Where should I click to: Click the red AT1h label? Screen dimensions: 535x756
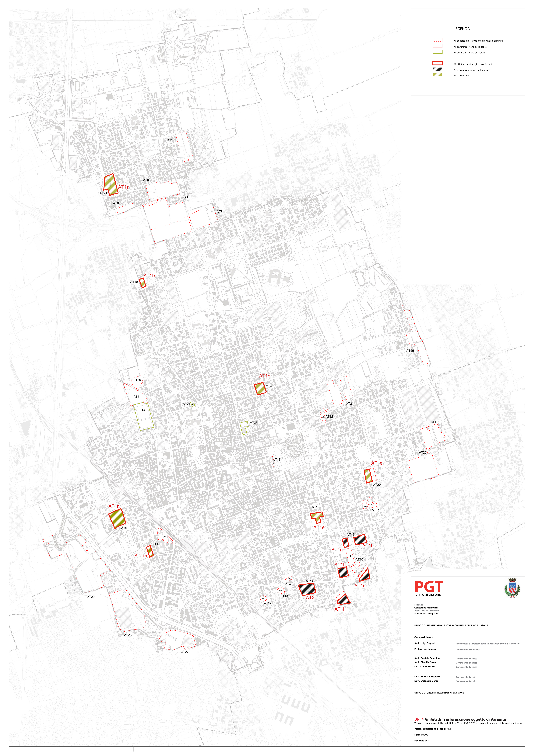coord(340,565)
